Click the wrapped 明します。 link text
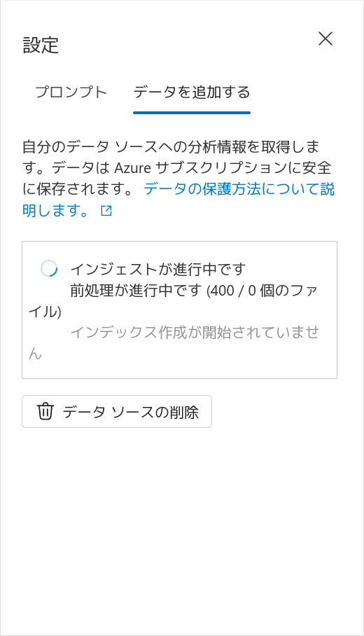 [x=55, y=211]
